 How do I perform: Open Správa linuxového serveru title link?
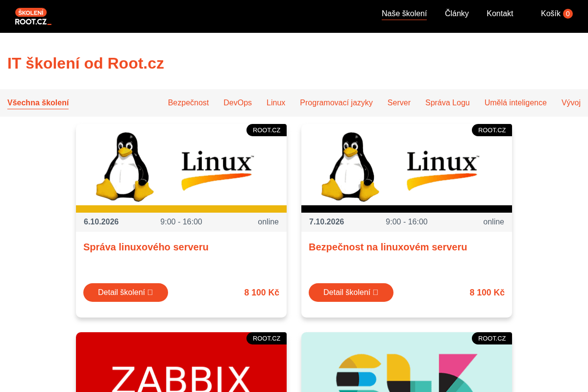coord(146,247)
